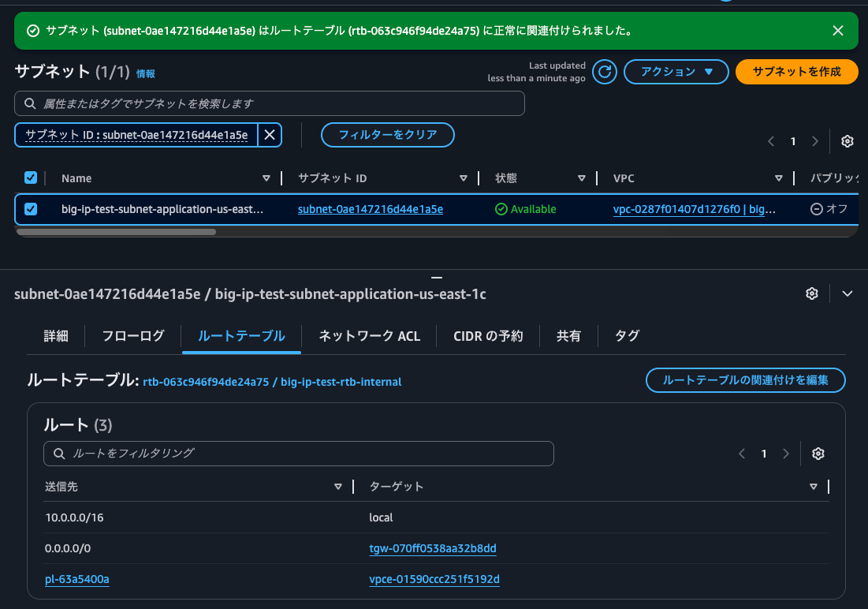Uncheck the big-ip-test-subnet row checkbox
The image size is (868, 609).
[x=31, y=208]
